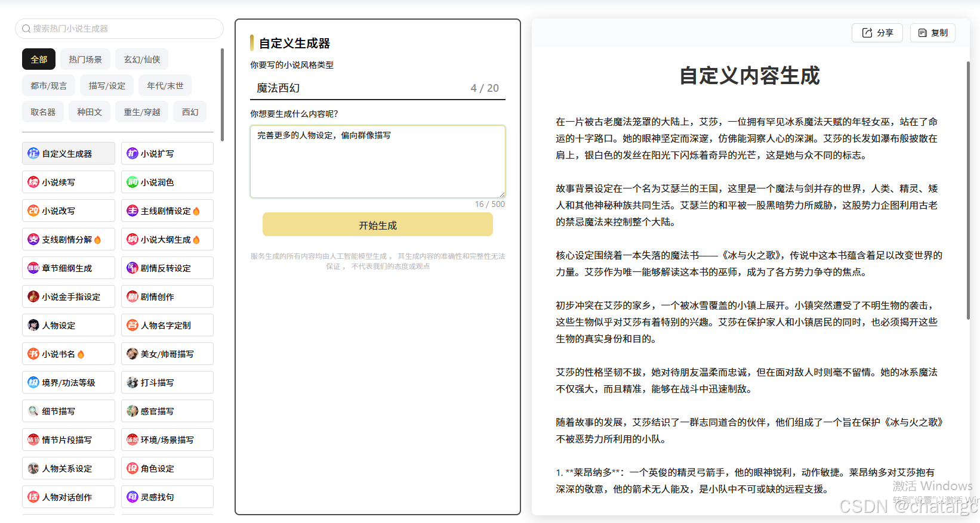Click the 人物设定 avatar icon
980x523 pixels.
coord(33,325)
